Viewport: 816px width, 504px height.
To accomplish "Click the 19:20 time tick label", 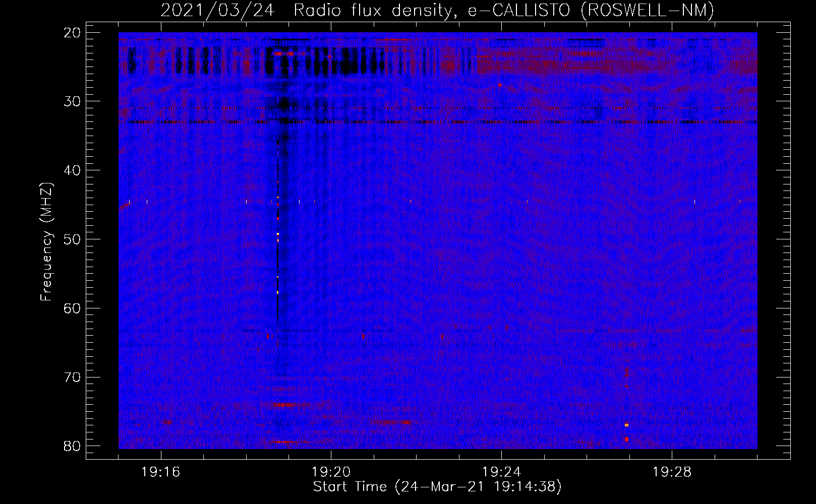I will pyautogui.click(x=331, y=472).
